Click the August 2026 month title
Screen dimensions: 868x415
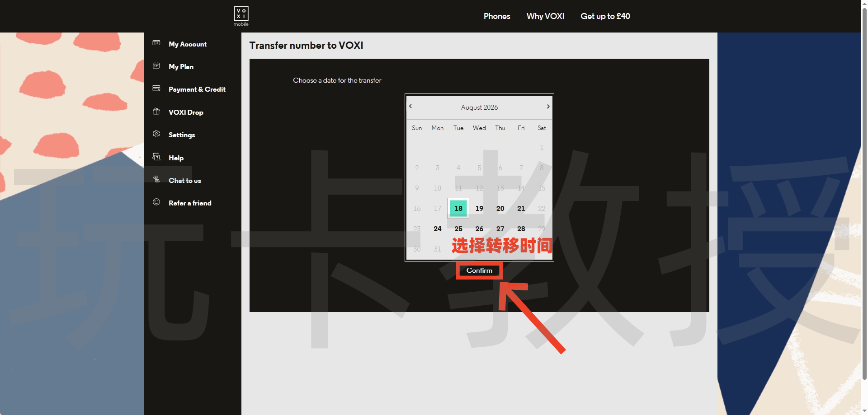pos(479,107)
